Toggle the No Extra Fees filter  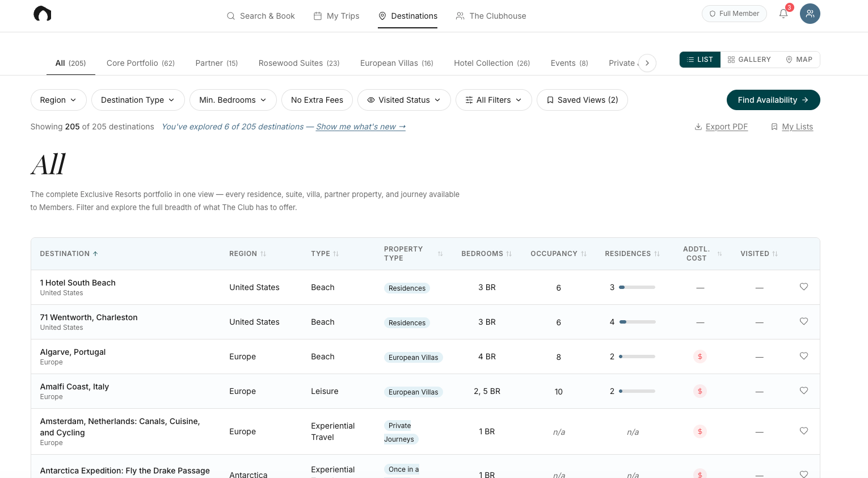(x=317, y=100)
